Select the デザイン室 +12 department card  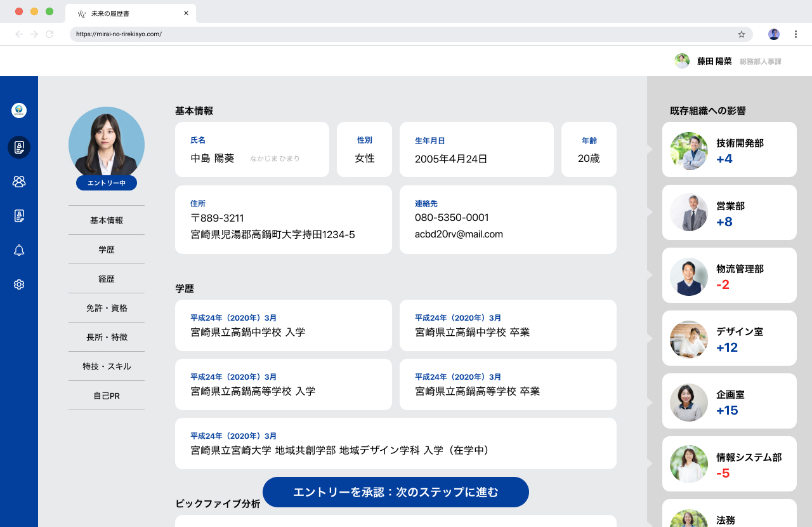tap(729, 338)
